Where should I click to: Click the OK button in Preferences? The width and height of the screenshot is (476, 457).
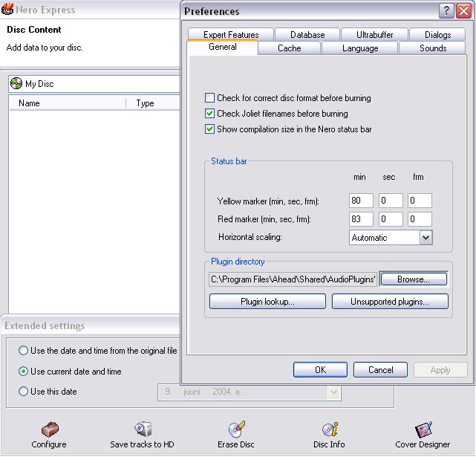320,370
